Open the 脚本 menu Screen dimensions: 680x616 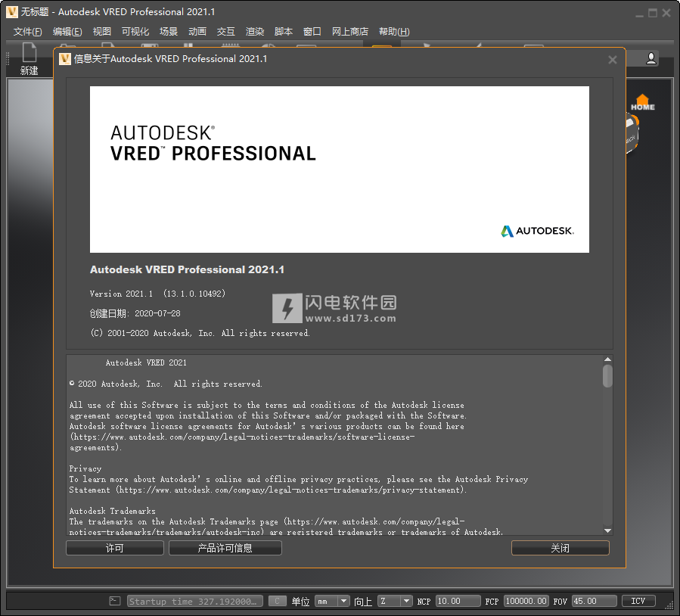[284, 32]
